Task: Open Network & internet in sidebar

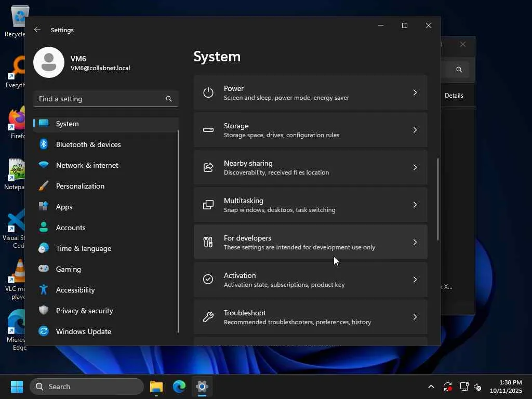Action: (x=87, y=165)
